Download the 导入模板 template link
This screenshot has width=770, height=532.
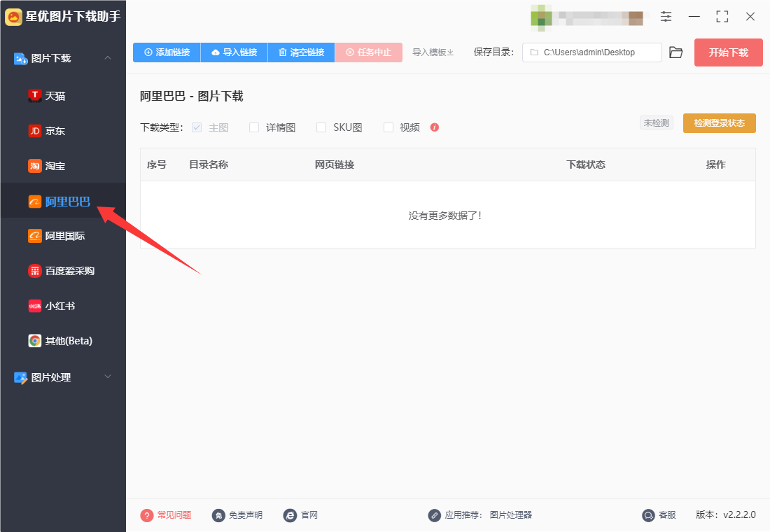[x=433, y=52]
